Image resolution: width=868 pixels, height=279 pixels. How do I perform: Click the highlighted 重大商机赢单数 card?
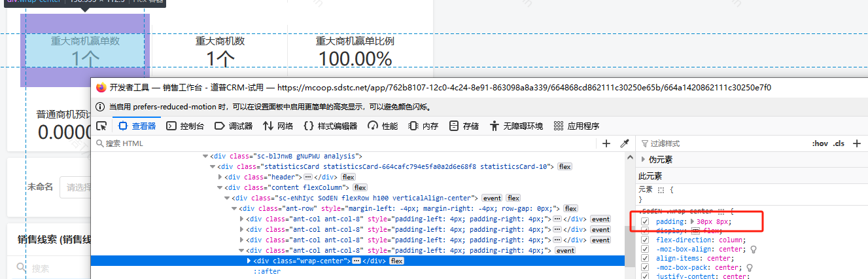click(x=86, y=51)
